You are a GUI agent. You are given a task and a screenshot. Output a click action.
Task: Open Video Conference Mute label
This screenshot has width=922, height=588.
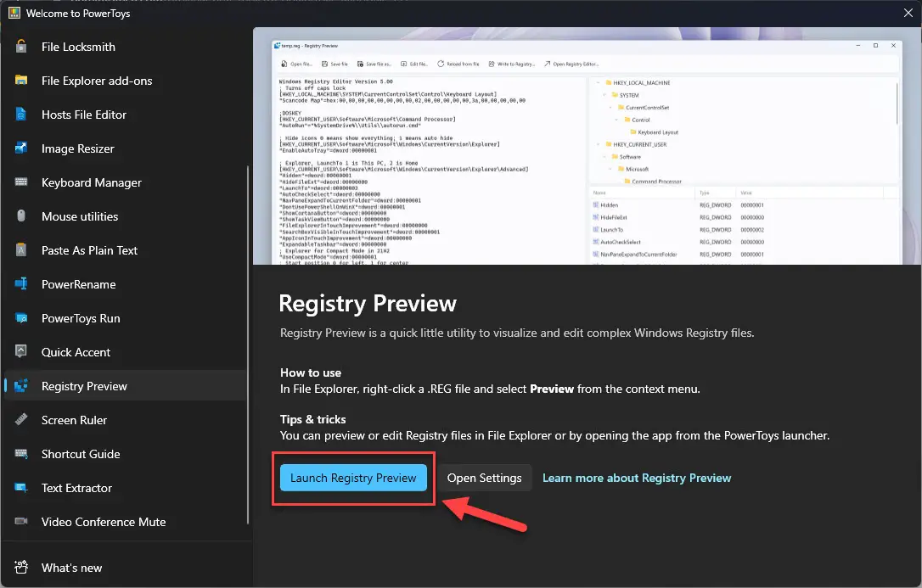click(x=104, y=522)
